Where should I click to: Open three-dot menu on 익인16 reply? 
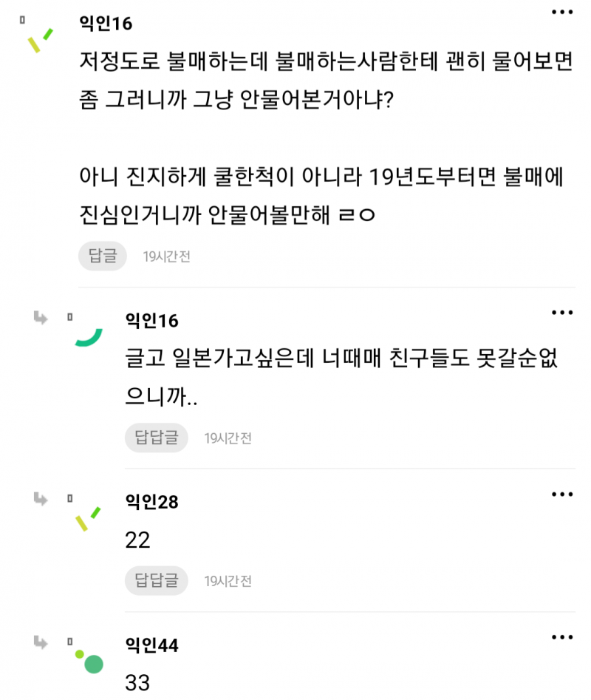563,313
